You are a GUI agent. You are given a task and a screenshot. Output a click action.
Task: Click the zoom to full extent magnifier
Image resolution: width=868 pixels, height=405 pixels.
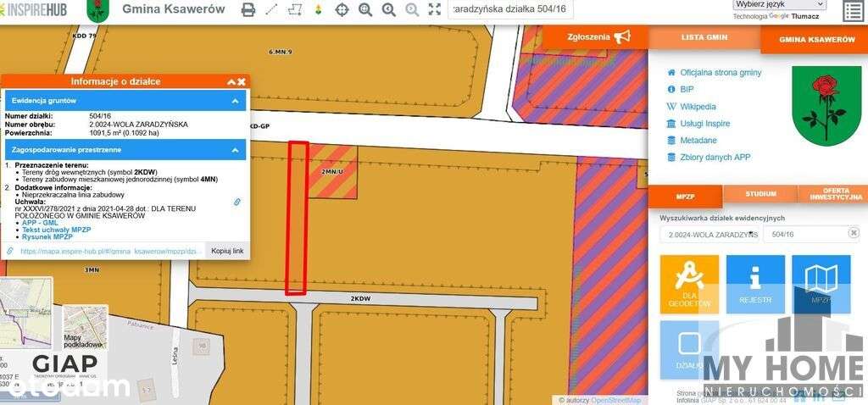pos(365,9)
